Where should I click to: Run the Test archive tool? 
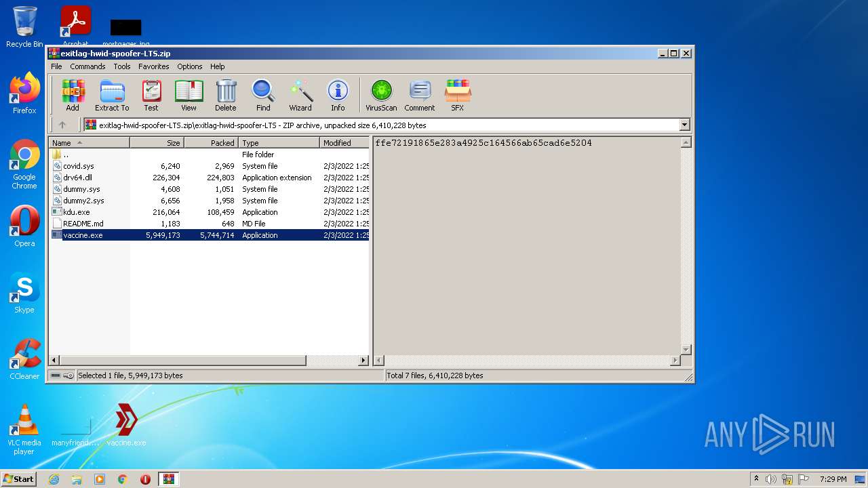tap(151, 95)
